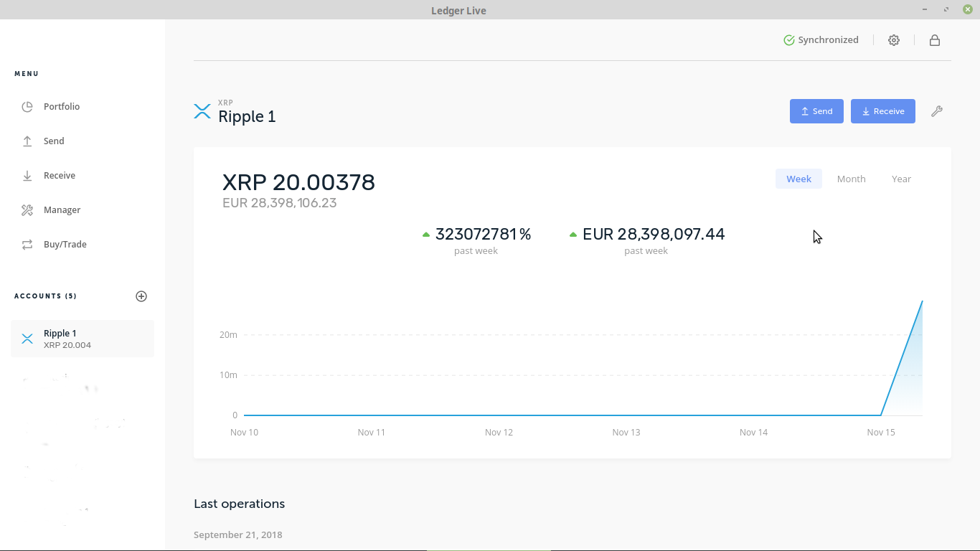Image resolution: width=980 pixels, height=551 pixels.
Task: Click the XRP 20.00378 balance
Action: [298, 182]
